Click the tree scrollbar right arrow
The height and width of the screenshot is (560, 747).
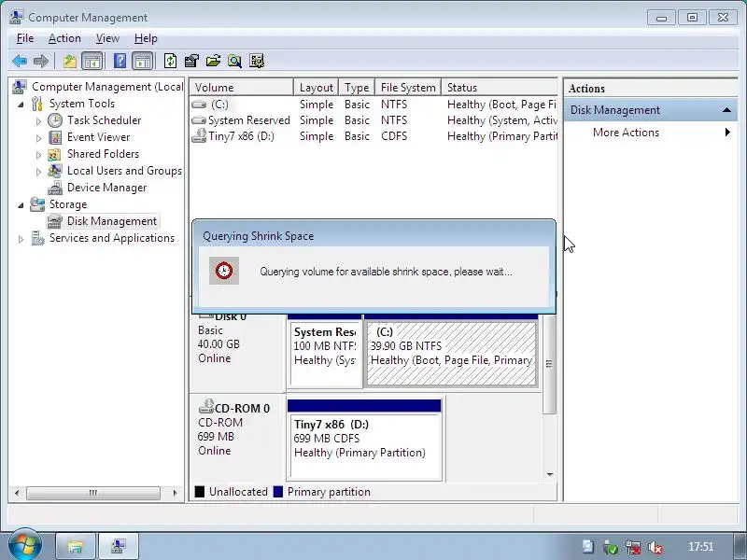pyautogui.click(x=175, y=493)
